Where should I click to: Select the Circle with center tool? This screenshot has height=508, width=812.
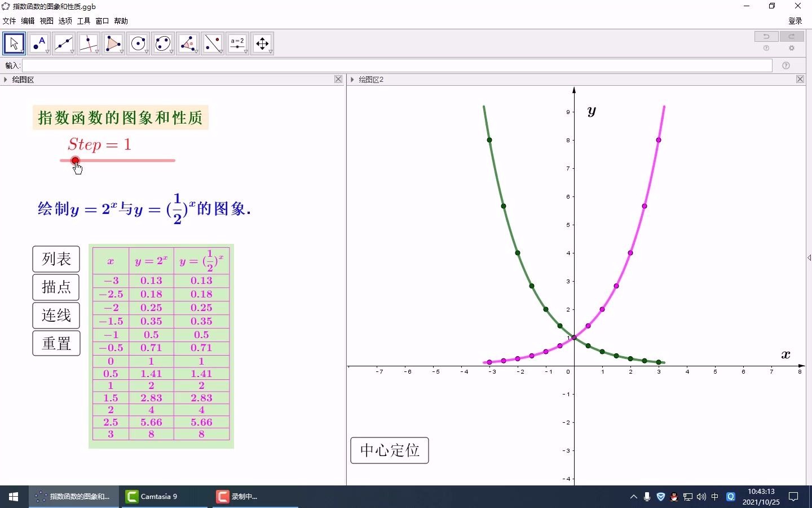click(138, 43)
